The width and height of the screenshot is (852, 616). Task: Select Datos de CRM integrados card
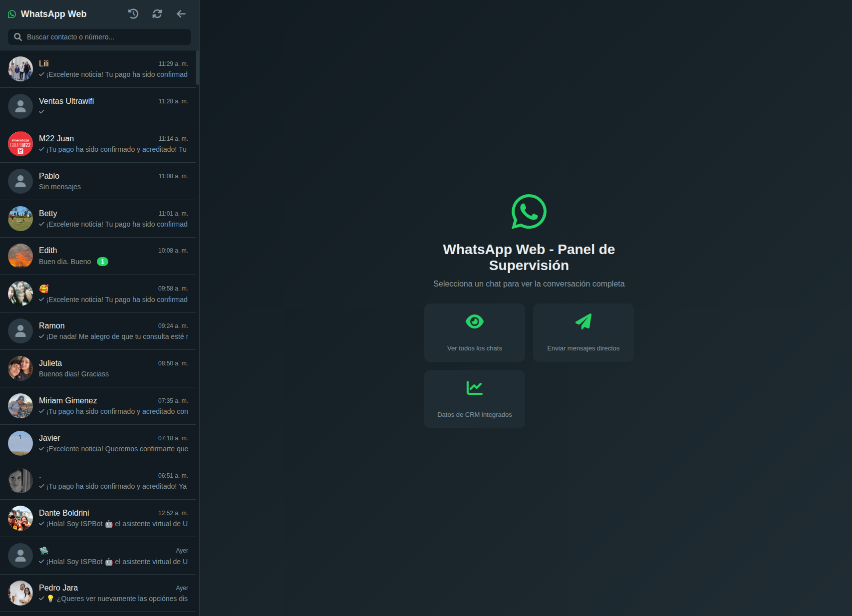(474, 399)
